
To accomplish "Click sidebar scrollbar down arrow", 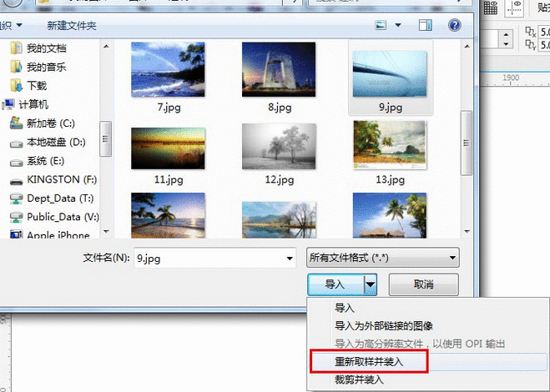I will coord(106,231).
